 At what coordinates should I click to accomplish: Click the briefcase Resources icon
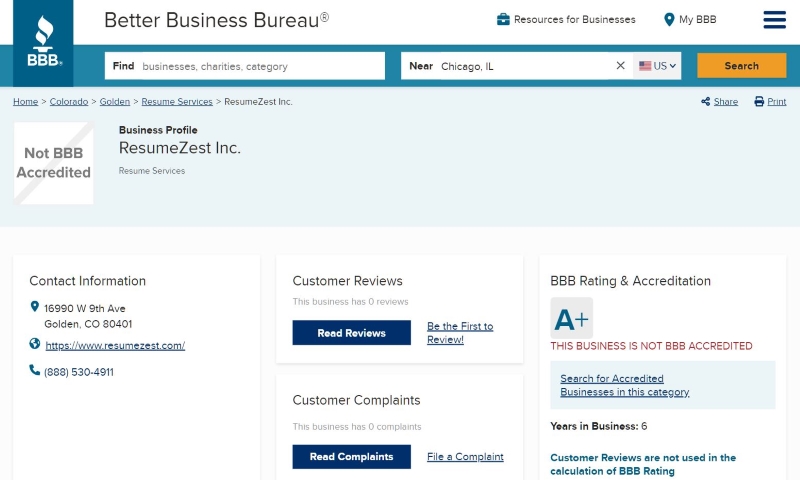(x=503, y=19)
